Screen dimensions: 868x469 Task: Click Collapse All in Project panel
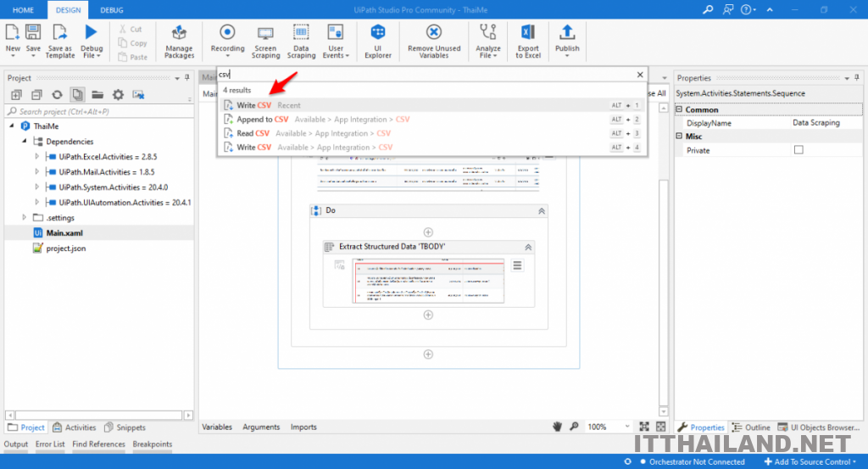[36, 95]
